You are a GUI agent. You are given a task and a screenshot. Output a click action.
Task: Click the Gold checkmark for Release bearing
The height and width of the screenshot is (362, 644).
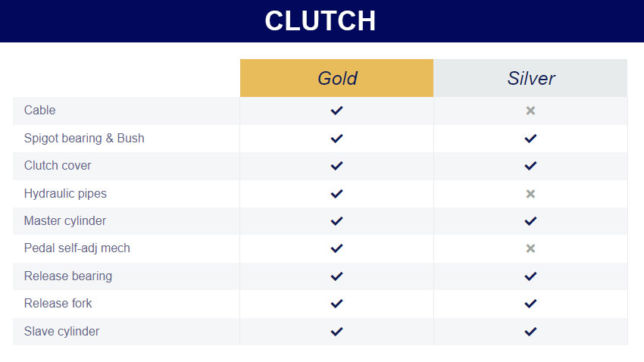click(x=336, y=276)
